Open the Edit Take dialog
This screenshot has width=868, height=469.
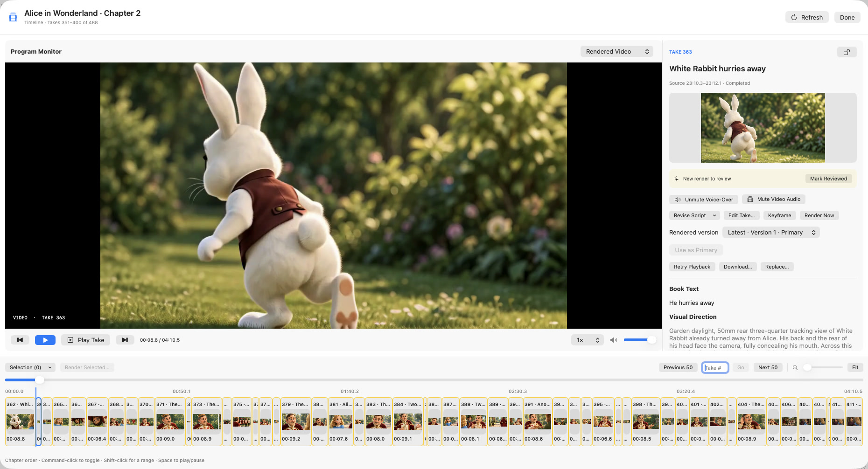pyautogui.click(x=741, y=215)
